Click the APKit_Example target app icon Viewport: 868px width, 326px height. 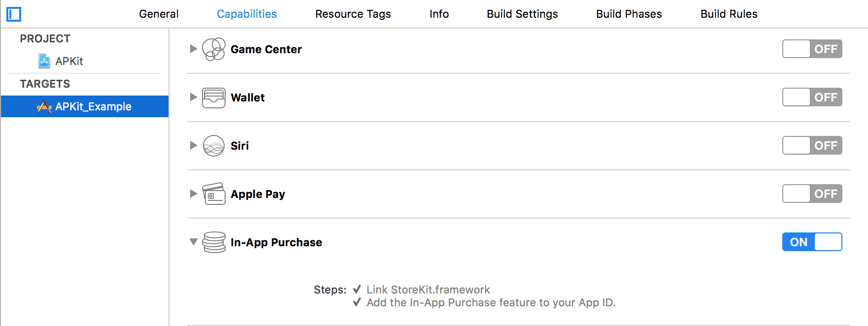pos(44,106)
